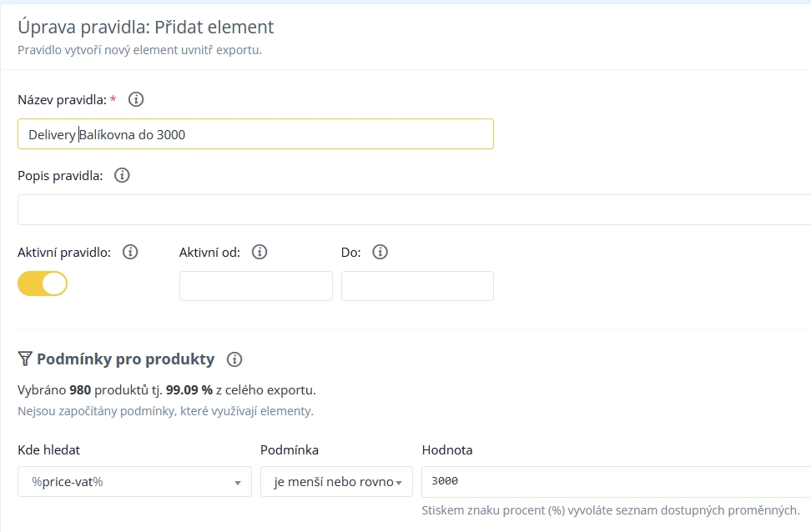This screenshot has height=532, width=811.
Task: Expand the Podmínka dropdown 'je menší nebo rovno'
Action: 336,481
